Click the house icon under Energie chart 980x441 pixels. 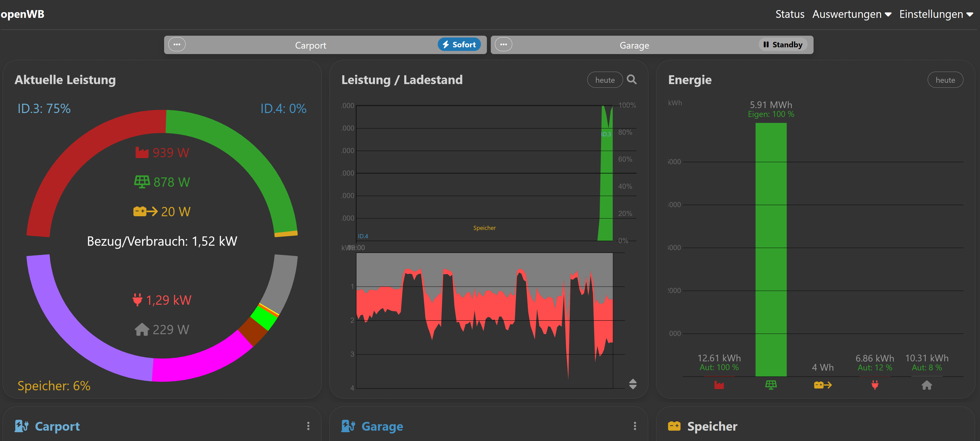tap(927, 385)
